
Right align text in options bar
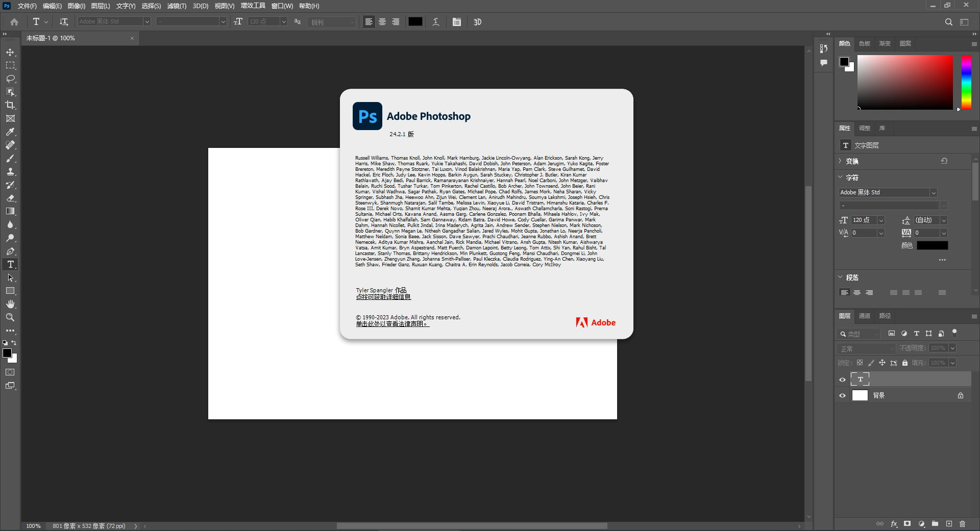pos(396,22)
